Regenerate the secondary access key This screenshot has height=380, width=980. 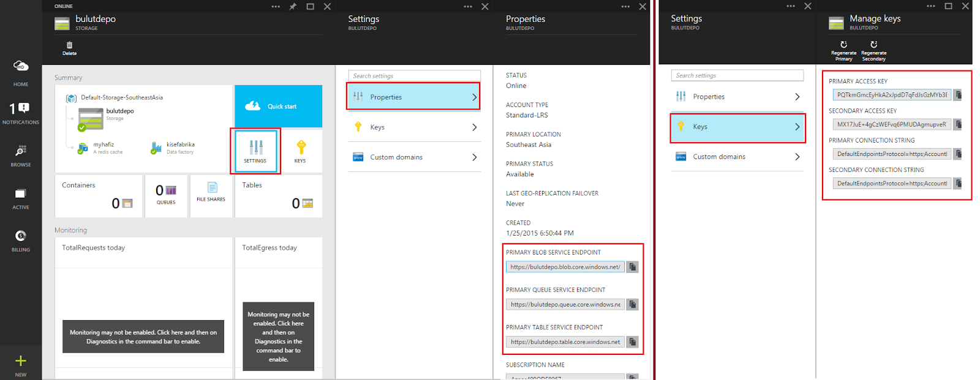point(873,51)
